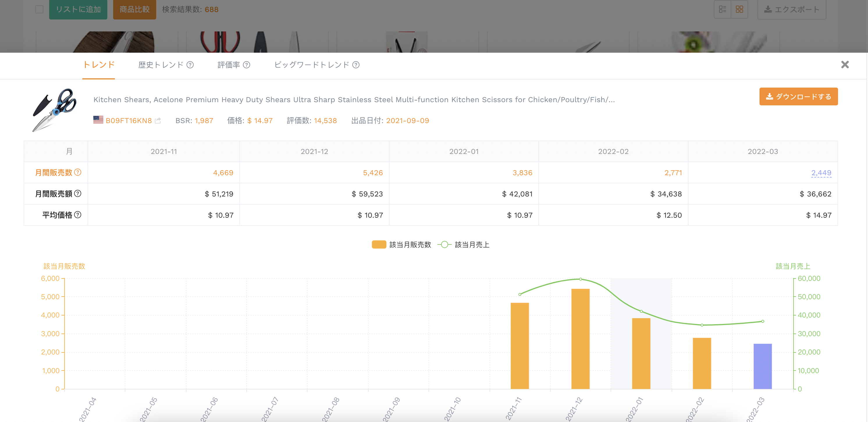Toggle 該当月売上 legend series

pyautogui.click(x=463, y=245)
